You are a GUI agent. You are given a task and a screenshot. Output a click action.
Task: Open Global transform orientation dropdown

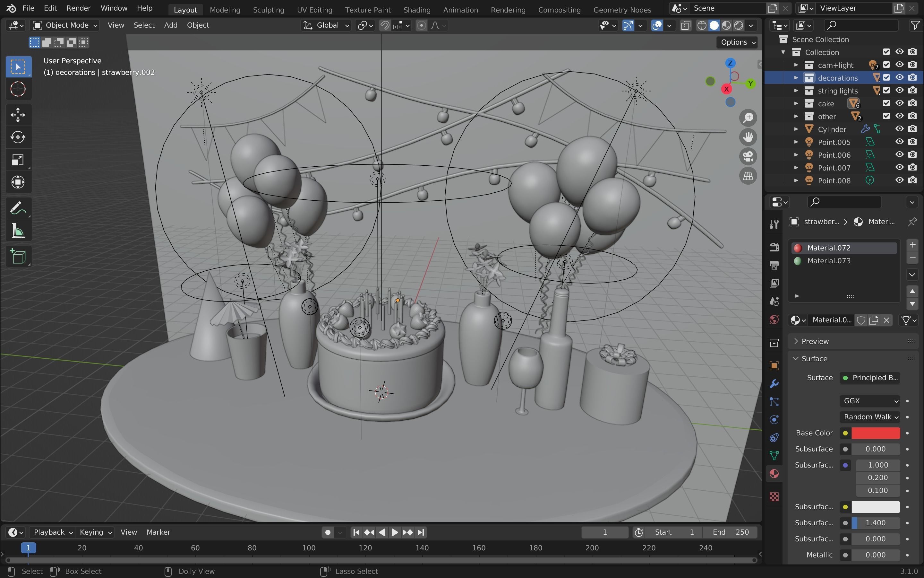(x=326, y=25)
